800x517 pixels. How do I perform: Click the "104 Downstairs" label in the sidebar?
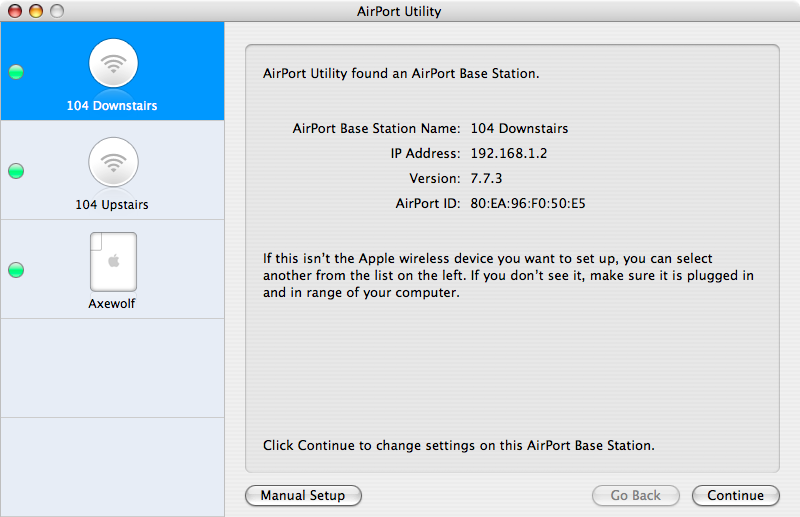coord(112,105)
